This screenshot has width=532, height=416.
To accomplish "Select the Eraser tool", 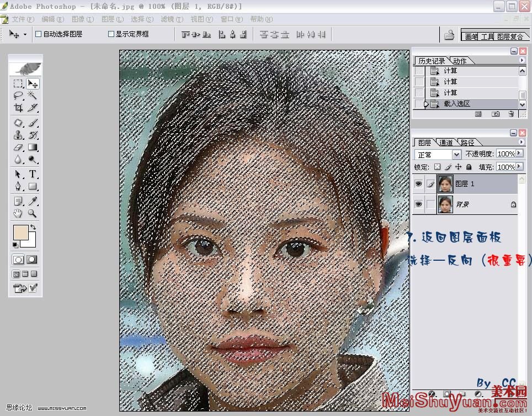I will (18, 147).
